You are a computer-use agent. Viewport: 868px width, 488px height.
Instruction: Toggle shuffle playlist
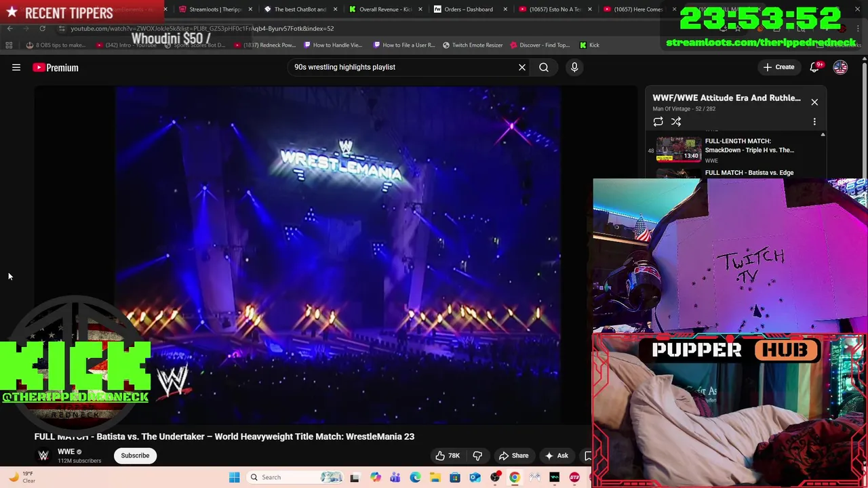point(676,121)
